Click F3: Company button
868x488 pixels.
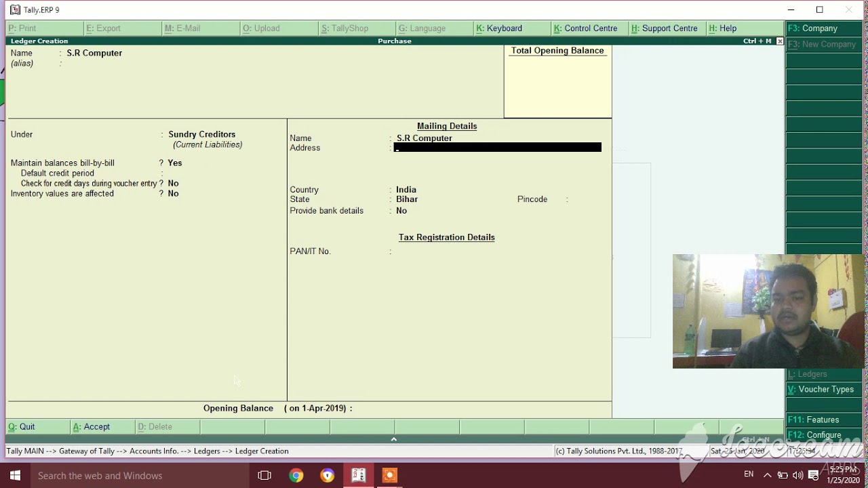823,28
